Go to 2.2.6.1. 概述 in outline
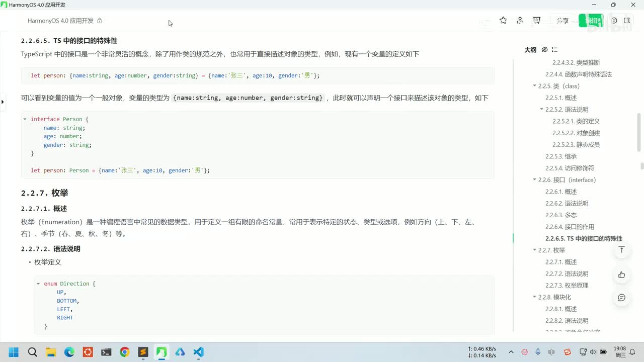The height and width of the screenshot is (362, 644). (x=561, y=192)
